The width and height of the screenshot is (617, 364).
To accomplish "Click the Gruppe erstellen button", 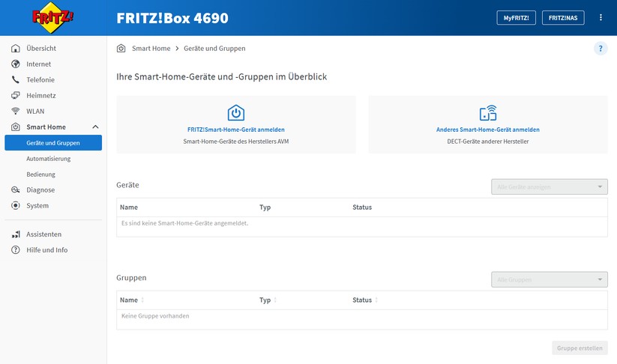I will (x=580, y=348).
